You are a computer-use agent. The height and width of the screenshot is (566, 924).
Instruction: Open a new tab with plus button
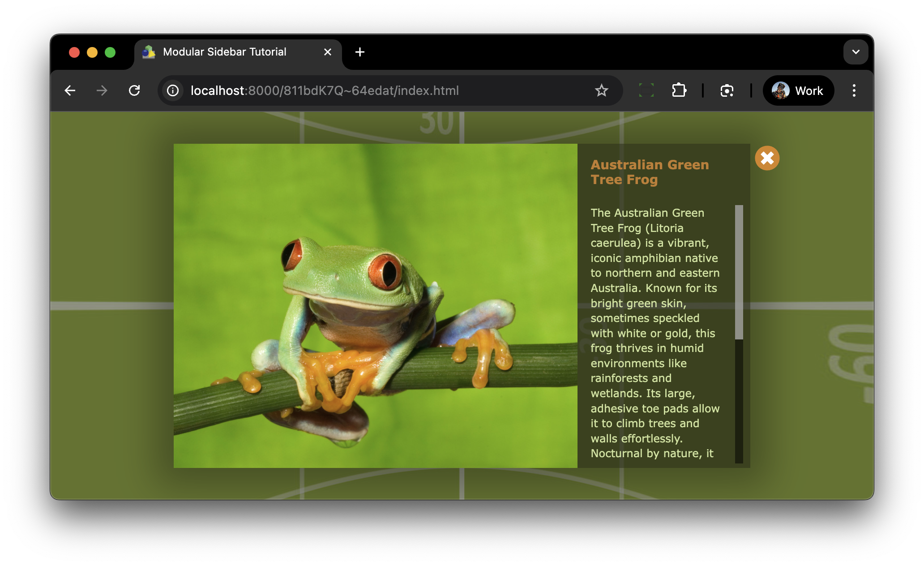click(x=359, y=52)
